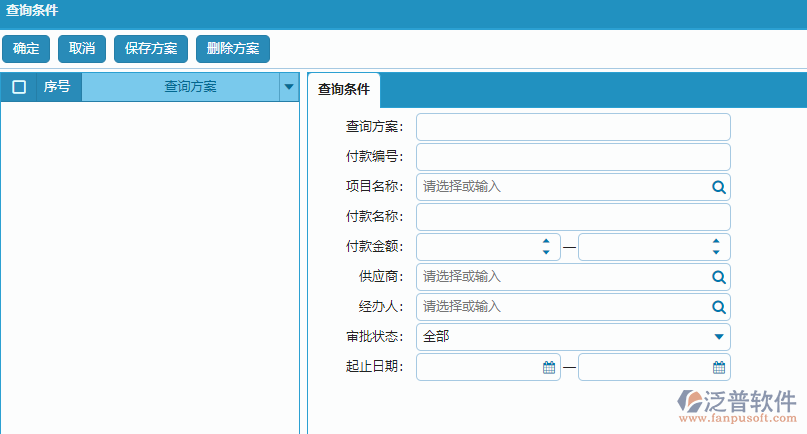The height and width of the screenshot is (434, 807).
Task: Click the 确定 button
Action: (x=26, y=49)
